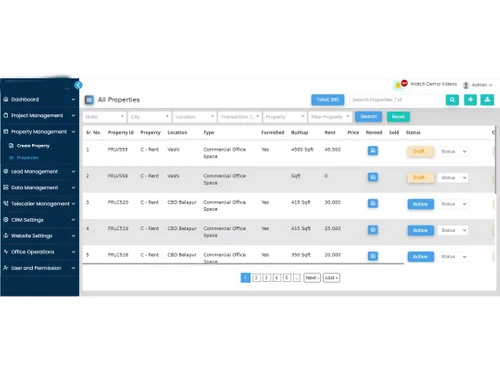
Task: Click the green Reset button
Action: [x=398, y=117]
